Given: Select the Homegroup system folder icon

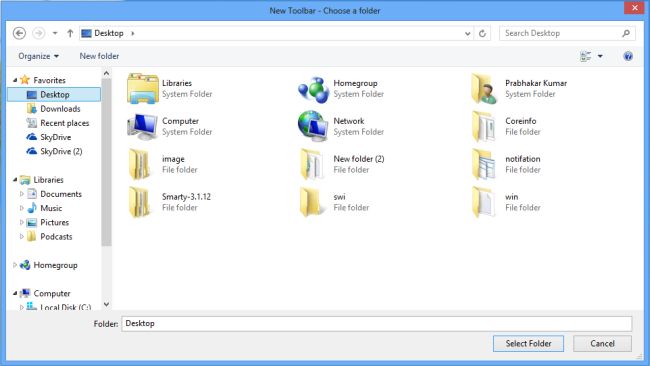Looking at the screenshot, I should pyautogui.click(x=313, y=89).
